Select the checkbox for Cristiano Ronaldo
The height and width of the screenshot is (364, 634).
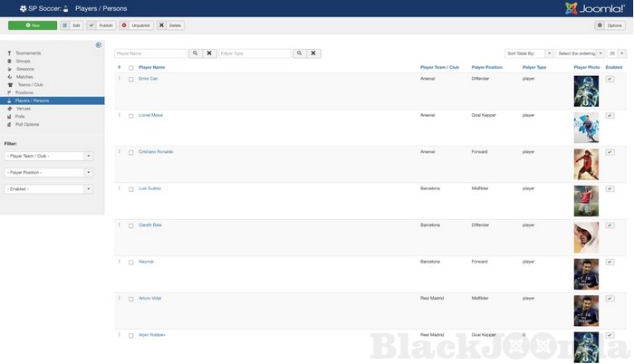tap(131, 152)
